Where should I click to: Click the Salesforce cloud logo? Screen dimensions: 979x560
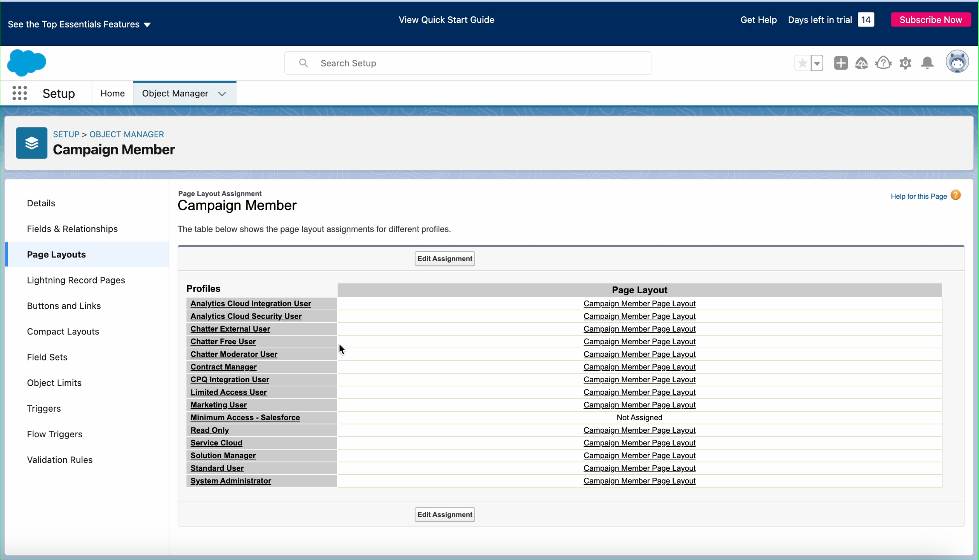click(26, 63)
